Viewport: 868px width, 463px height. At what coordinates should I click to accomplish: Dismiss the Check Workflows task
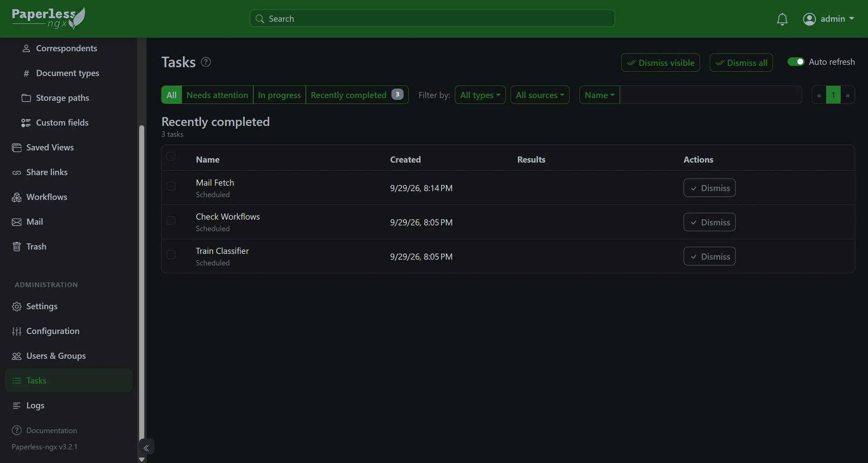pyautogui.click(x=709, y=222)
